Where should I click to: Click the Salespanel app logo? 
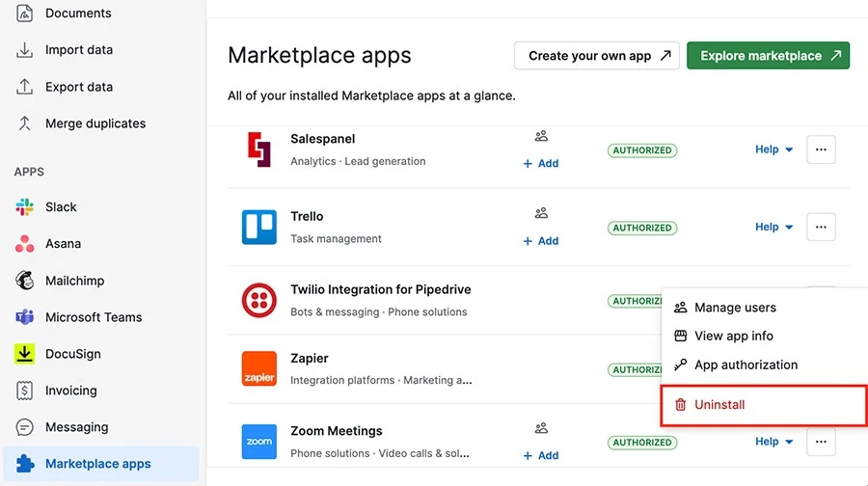pos(259,149)
